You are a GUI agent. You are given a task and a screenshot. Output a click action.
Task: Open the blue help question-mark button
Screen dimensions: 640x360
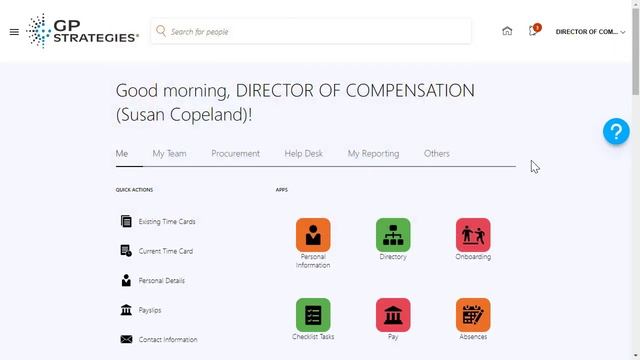click(x=616, y=131)
